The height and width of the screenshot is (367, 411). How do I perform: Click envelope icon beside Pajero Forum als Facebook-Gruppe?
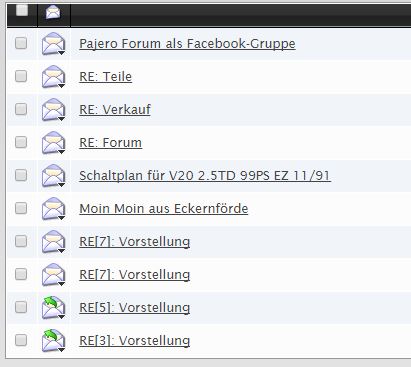[53, 43]
